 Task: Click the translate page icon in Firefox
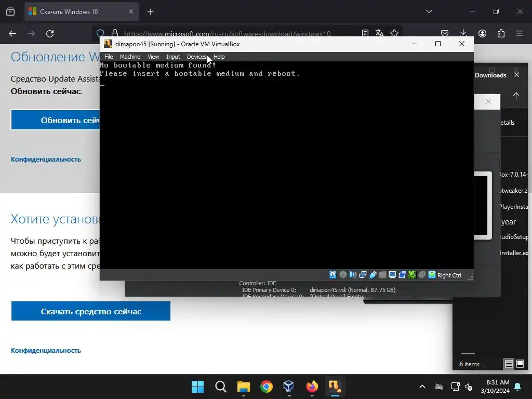pos(379,33)
